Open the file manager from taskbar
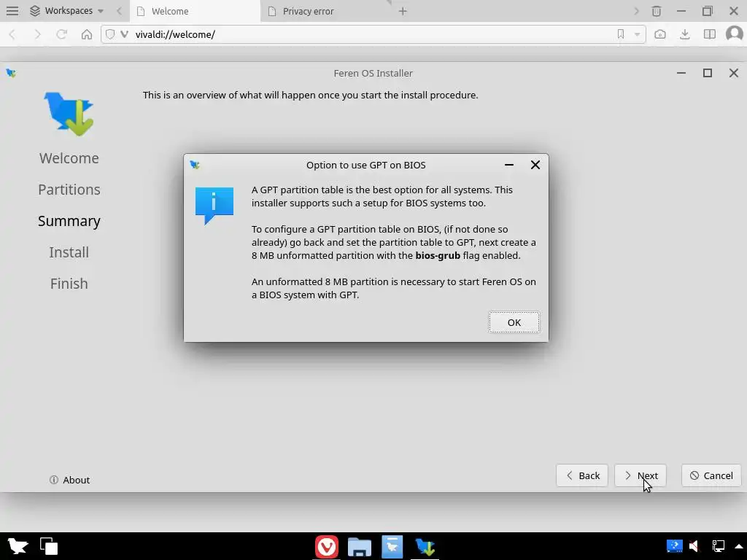Image resolution: width=747 pixels, height=560 pixels. click(359, 547)
